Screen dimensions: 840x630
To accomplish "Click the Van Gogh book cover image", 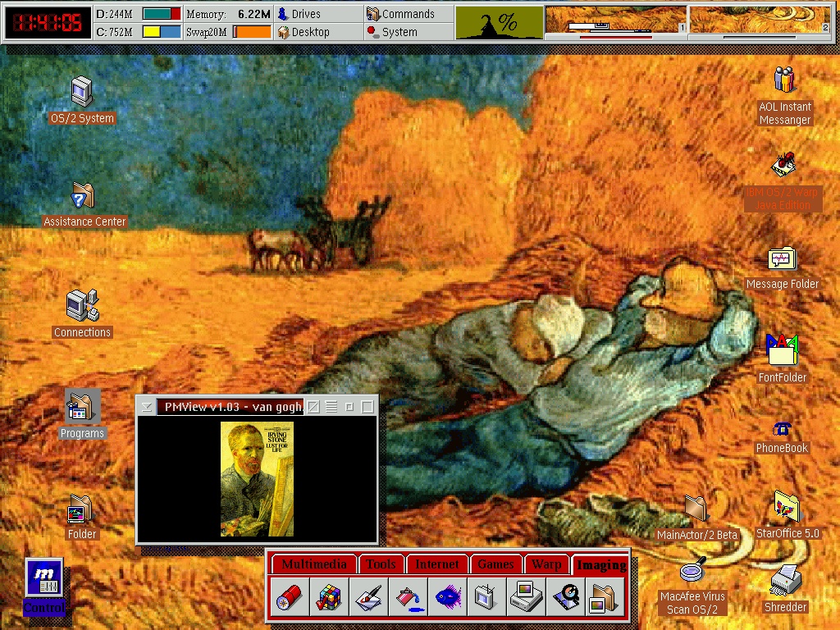I will [x=257, y=479].
